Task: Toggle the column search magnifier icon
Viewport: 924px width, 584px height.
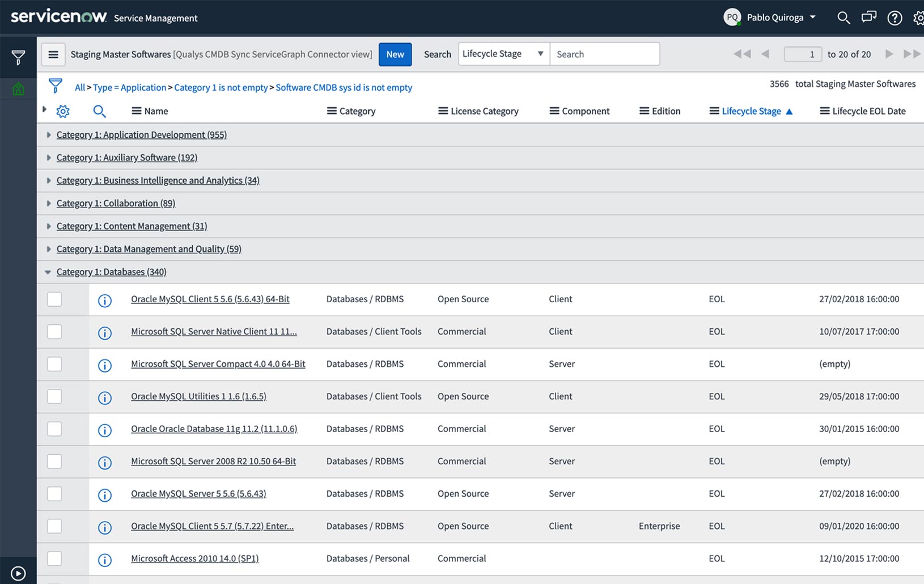Action: 99,111
